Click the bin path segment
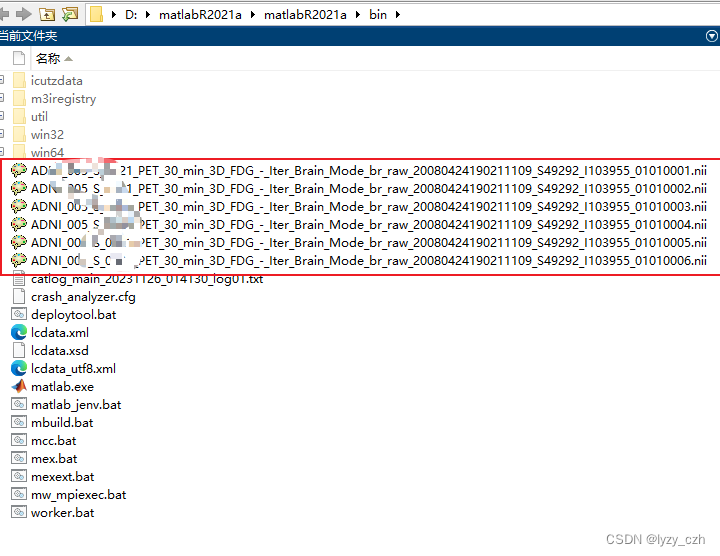 pyautogui.click(x=378, y=15)
